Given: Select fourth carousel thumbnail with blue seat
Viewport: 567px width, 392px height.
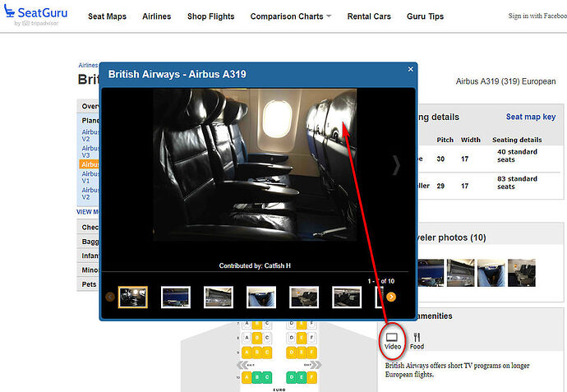Looking at the screenshot, I should pyautogui.click(x=261, y=297).
